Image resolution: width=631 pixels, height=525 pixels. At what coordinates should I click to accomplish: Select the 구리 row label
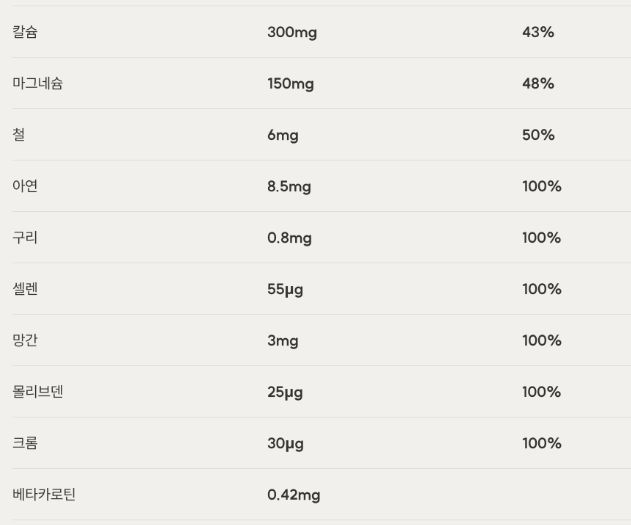(25, 238)
